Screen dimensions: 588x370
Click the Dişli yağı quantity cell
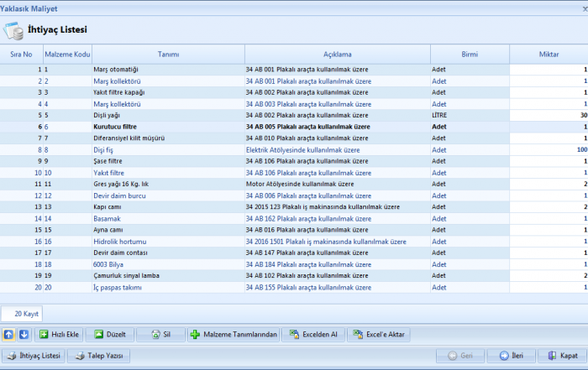point(549,115)
